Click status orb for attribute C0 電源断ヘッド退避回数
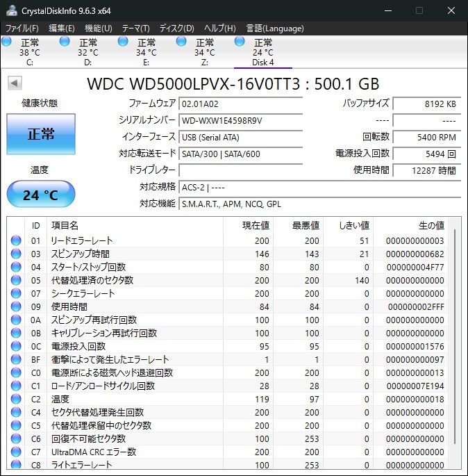 click(16, 372)
